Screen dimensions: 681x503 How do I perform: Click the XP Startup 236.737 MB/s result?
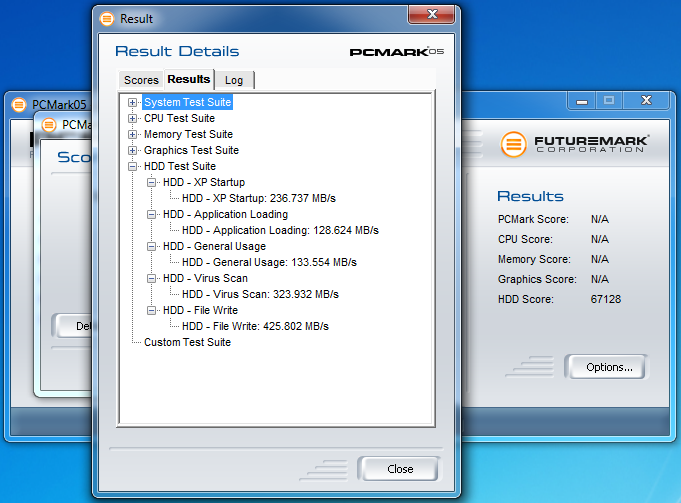click(x=259, y=199)
